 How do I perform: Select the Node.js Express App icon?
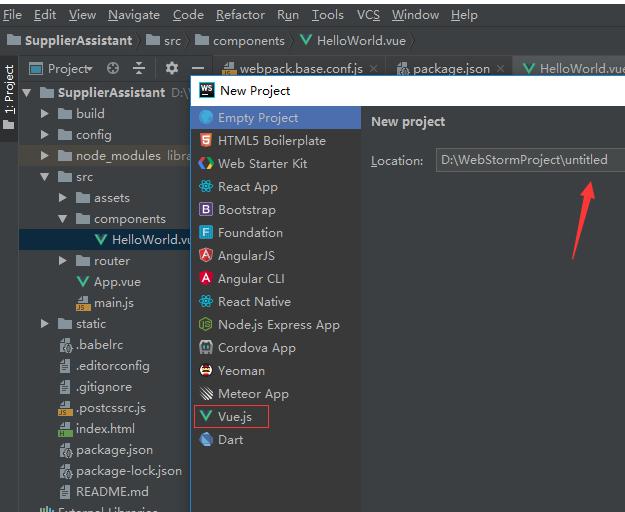[206, 324]
